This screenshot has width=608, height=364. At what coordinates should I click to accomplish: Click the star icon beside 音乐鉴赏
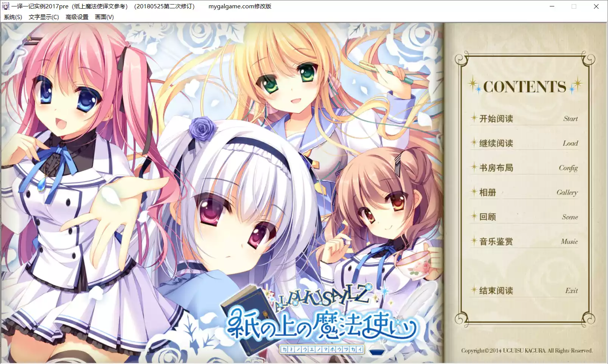pyautogui.click(x=474, y=241)
